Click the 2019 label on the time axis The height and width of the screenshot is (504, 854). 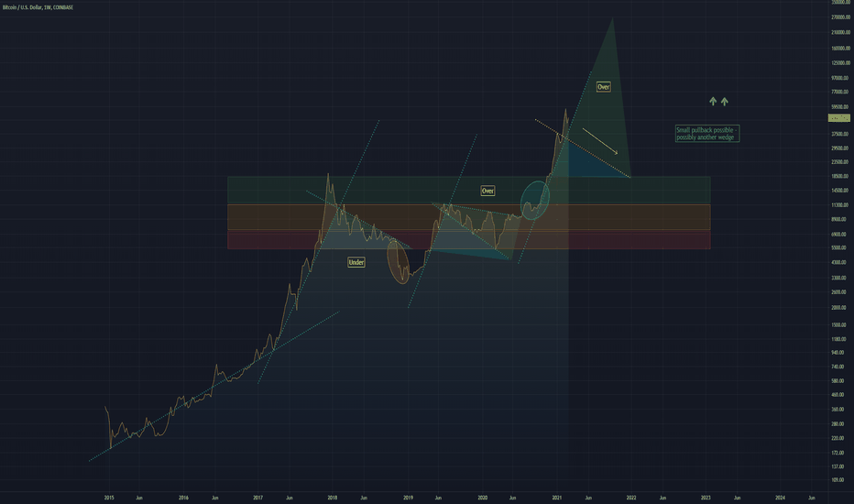click(408, 498)
